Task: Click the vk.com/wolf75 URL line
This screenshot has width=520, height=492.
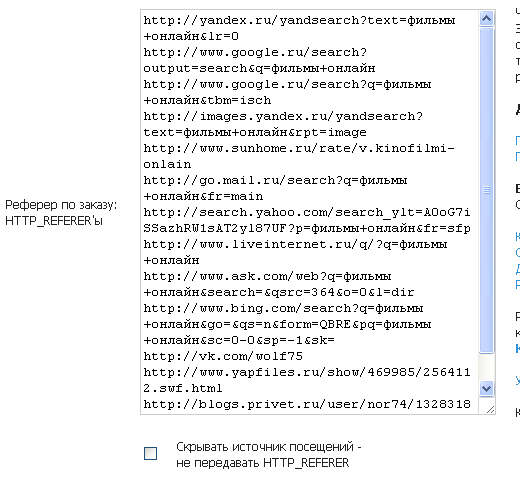Action: tap(223, 357)
